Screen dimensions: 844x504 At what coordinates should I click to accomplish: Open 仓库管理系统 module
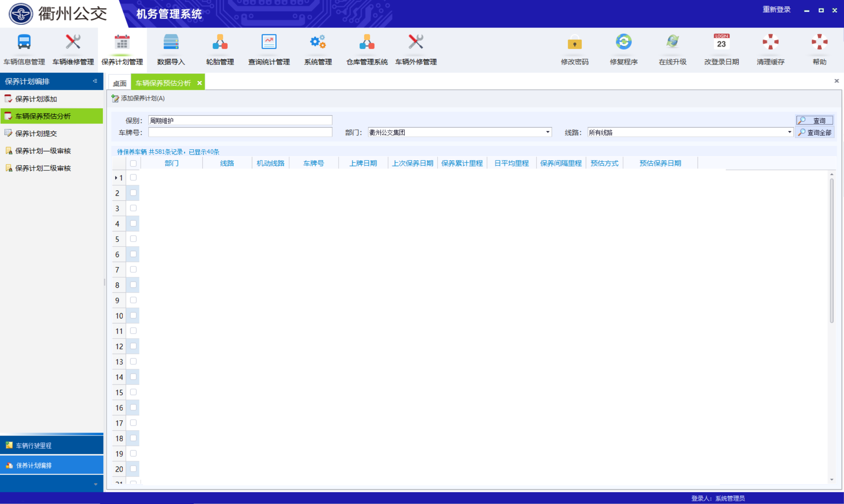click(367, 48)
